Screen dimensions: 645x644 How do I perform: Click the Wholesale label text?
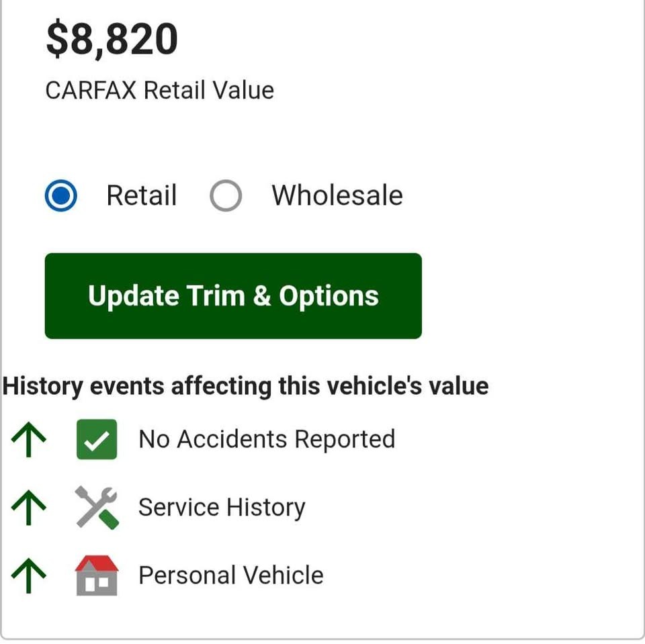(337, 195)
